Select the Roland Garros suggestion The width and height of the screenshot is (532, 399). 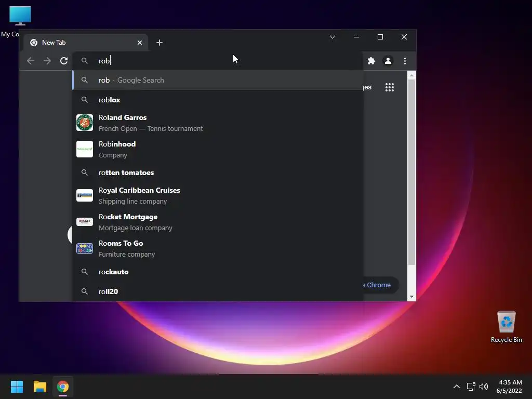tap(218, 123)
